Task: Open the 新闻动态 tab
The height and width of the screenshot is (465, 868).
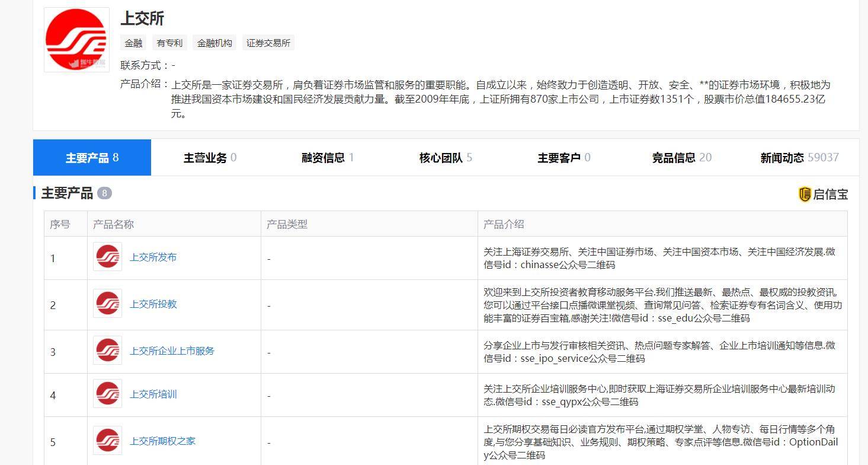Action: [799, 158]
